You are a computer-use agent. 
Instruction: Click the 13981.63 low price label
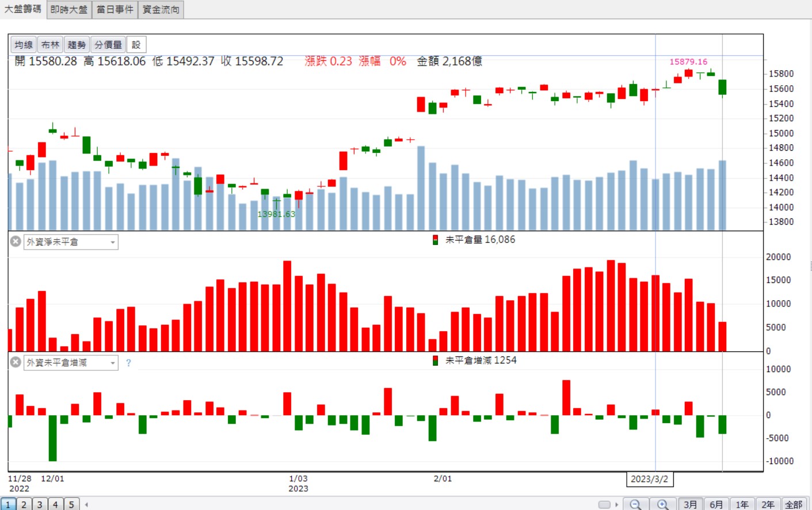click(x=276, y=214)
